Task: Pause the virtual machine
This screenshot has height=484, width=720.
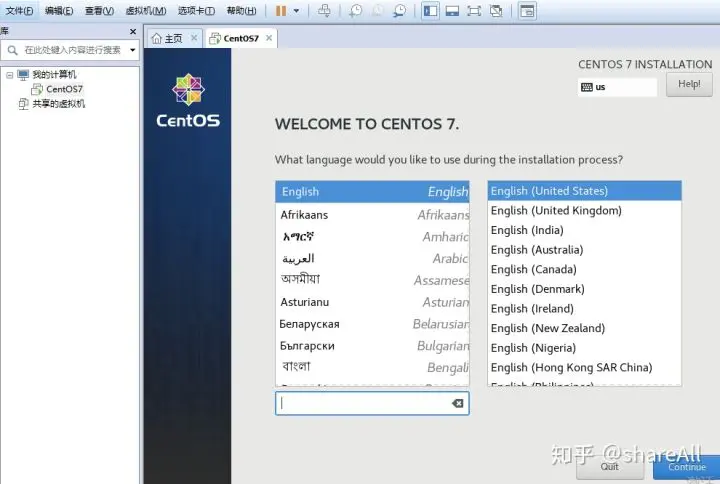Action: click(281, 11)
